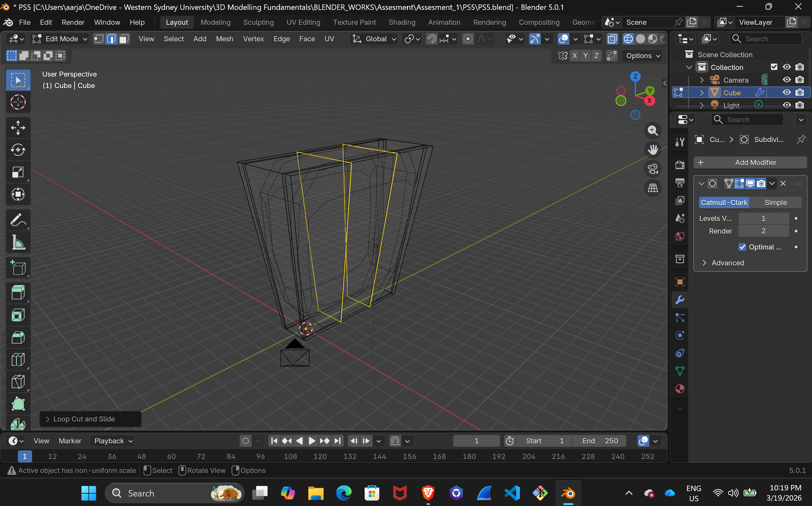This screenshot has height=506, width=812.
Task: Select the Measure tool
Action: coord(18,242)
